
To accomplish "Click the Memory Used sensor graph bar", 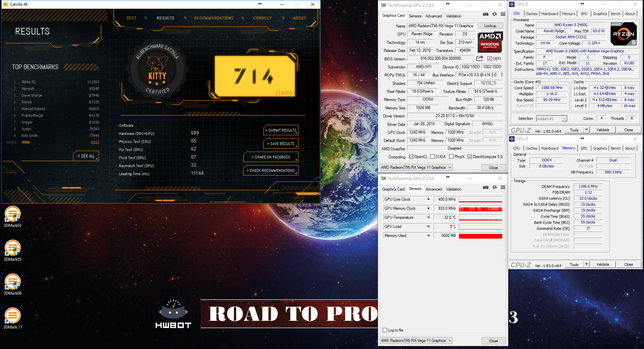I will (480, 236).
